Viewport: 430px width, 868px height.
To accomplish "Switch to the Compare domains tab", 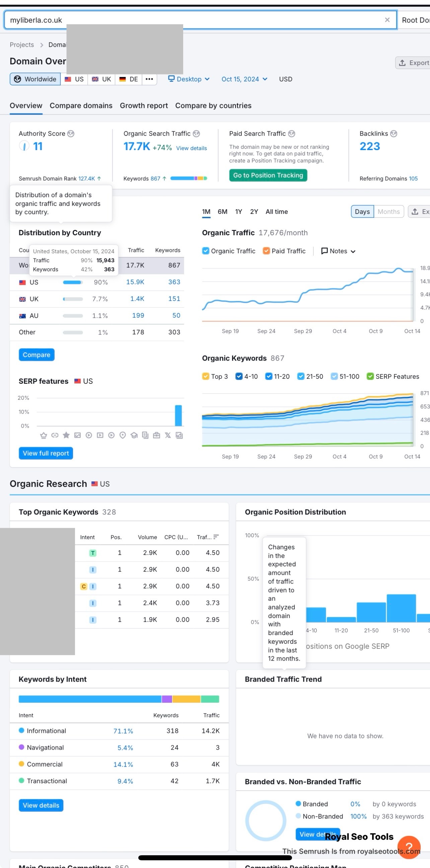I will point(81,106).
